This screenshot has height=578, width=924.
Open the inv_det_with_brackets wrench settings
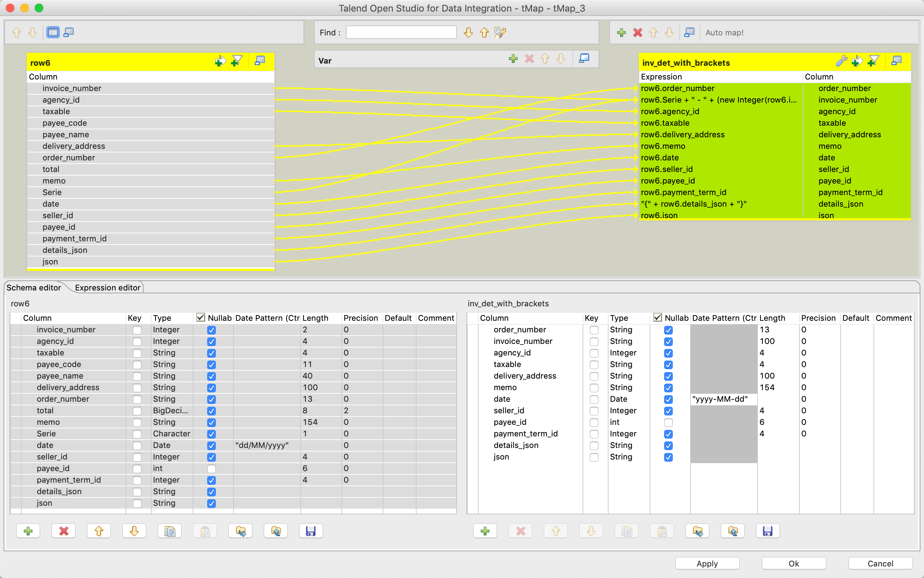[x=841, y=61]
